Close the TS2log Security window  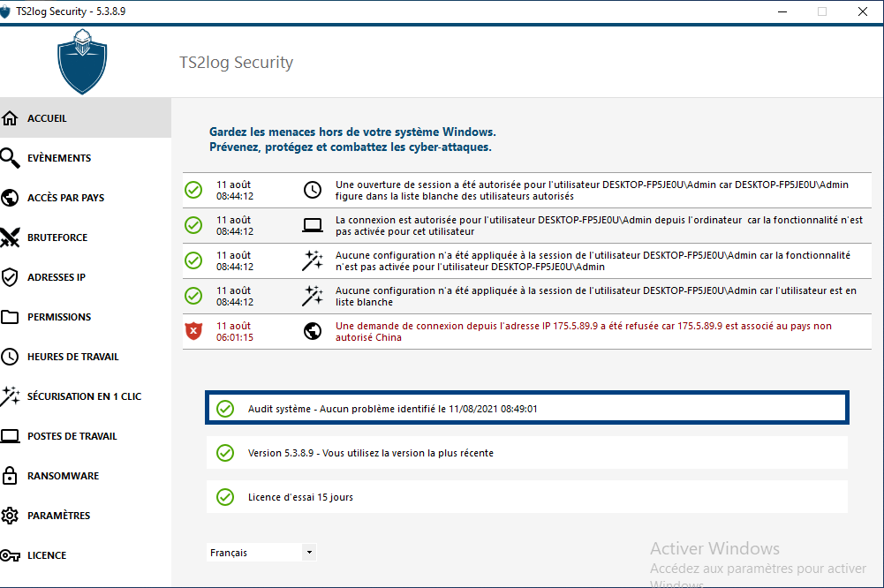click(x=863, y=11)
